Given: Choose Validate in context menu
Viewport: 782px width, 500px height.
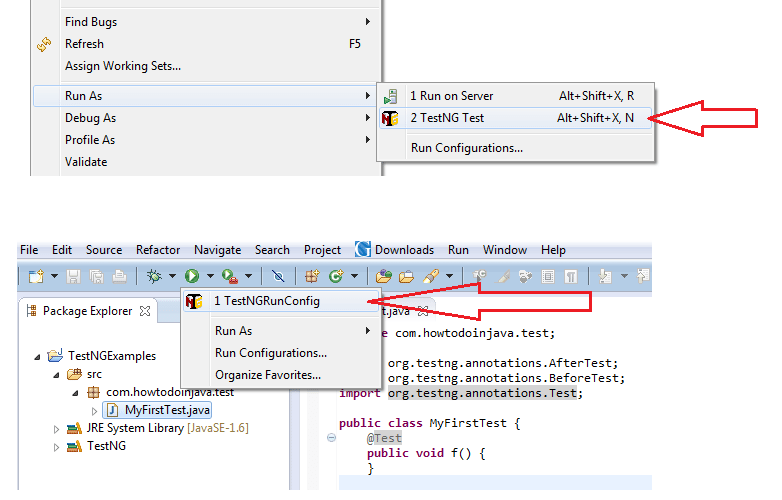Looking at the screenshot, I should coord(205,162).
